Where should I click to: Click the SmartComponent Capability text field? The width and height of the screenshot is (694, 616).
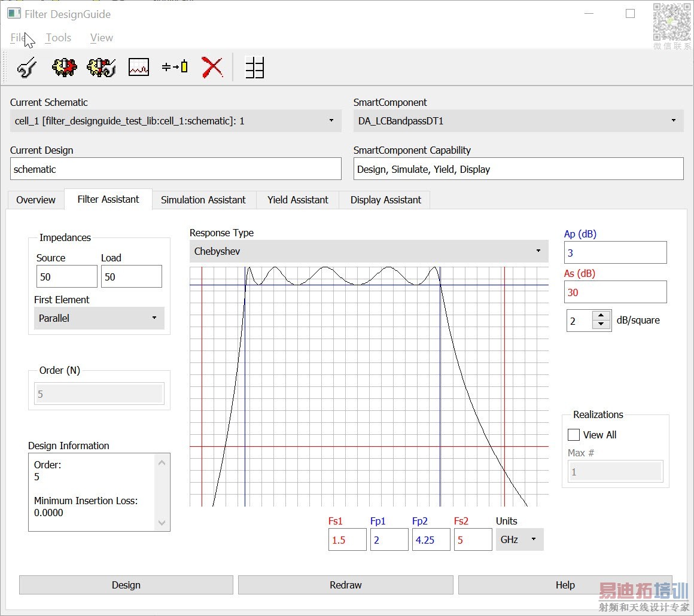tap(518, 169)
